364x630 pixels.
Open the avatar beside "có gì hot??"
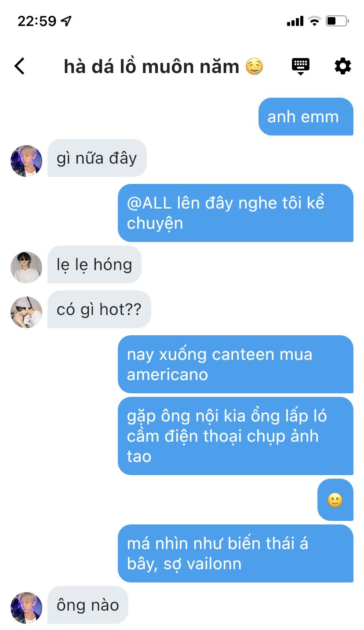coord(26,312)
